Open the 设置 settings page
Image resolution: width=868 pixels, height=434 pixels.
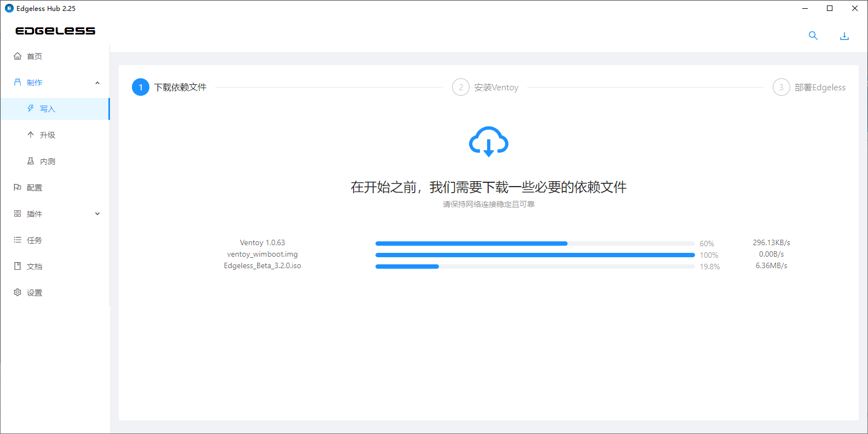(x=55, y=293)
